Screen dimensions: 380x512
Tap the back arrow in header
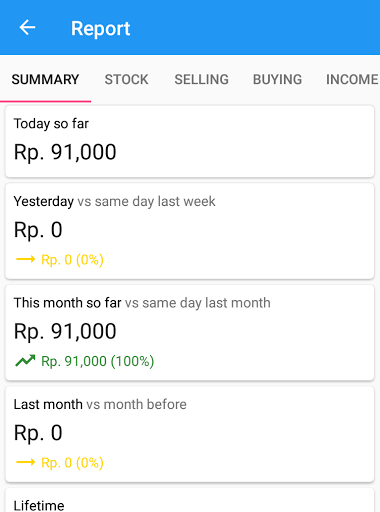point(27,27)
